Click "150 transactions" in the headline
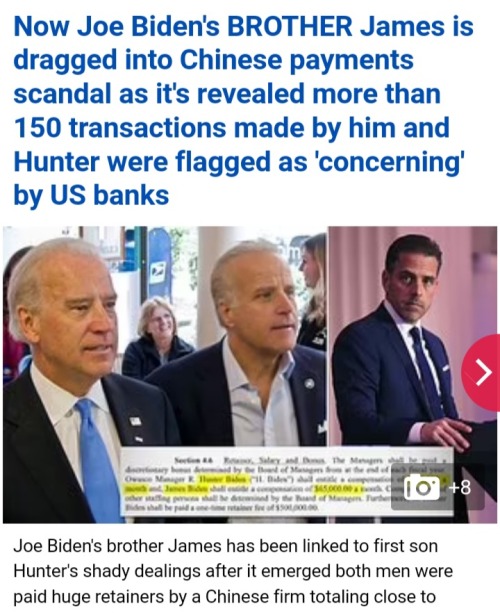This screenshot has height=613, width=500. tap(120, 127)
